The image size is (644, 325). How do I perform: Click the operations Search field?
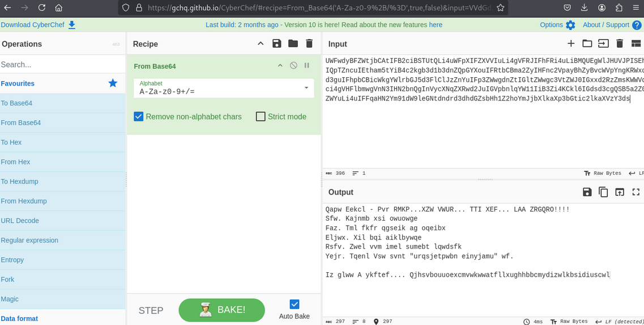click(62, 65)
